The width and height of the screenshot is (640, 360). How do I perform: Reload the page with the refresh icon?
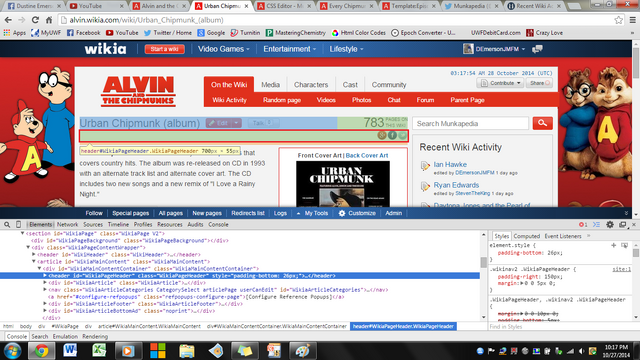pyautogui.click(x=35, y=20)
